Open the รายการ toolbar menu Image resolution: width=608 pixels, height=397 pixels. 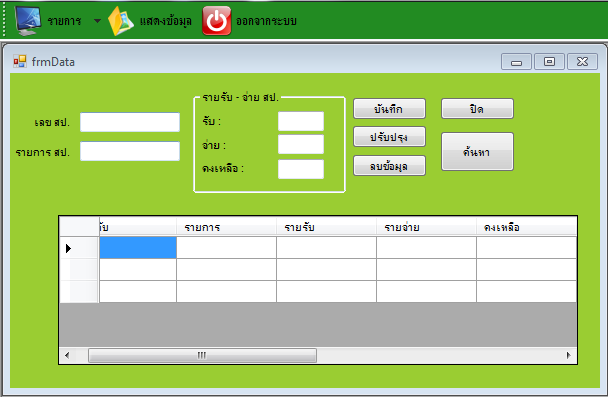point(64,21)
